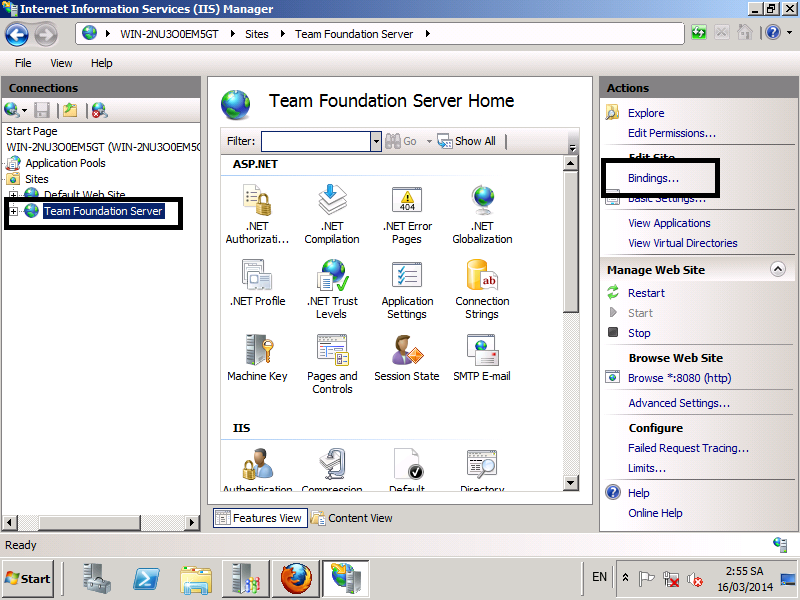Expand the Default Web Site node
Image resolution: width=800 pixels, height=600 pixels.
pyautogui.click(x=13, y=195)
